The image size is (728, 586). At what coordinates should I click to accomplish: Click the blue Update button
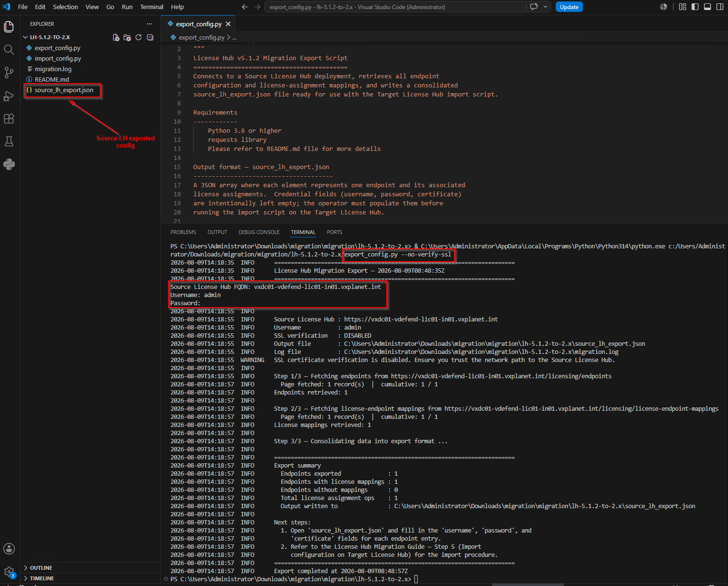pos(569,7)
